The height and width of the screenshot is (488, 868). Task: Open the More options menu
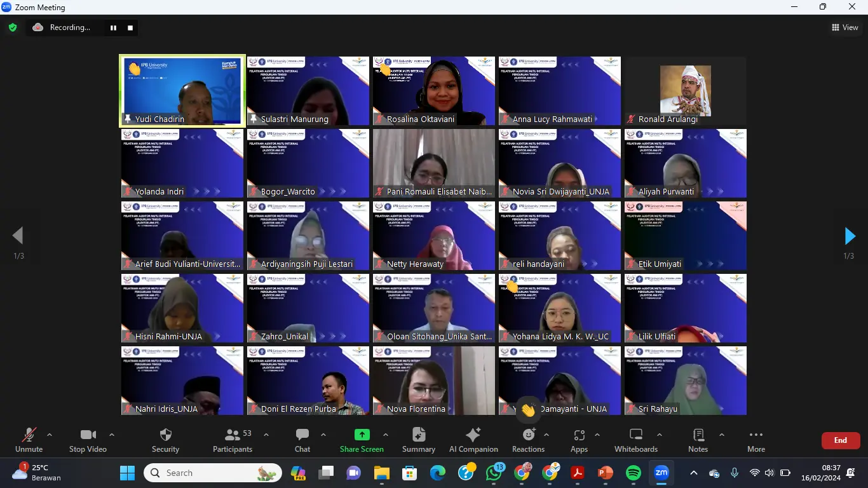pyautogui.click(x=756, y=440)
